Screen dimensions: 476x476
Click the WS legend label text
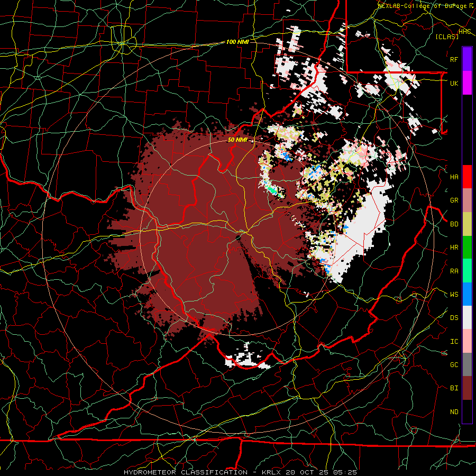(454, 295)
